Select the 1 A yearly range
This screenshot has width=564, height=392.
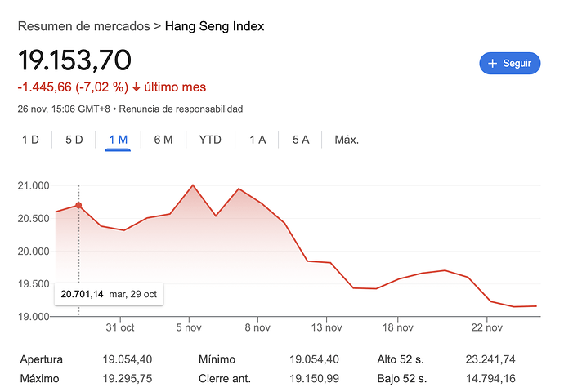pyautogui.click(x=257, y=140)
